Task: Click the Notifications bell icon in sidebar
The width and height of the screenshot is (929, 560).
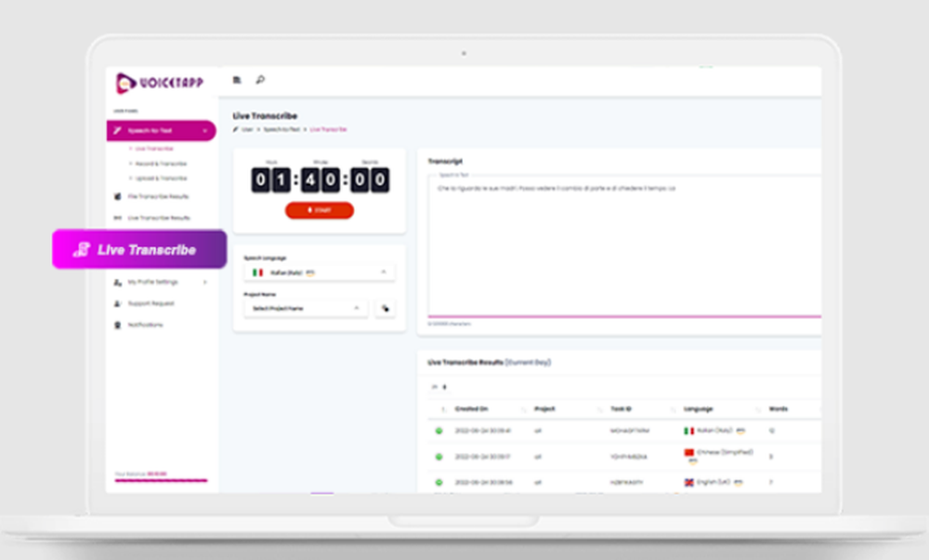Action: [116, 324]
